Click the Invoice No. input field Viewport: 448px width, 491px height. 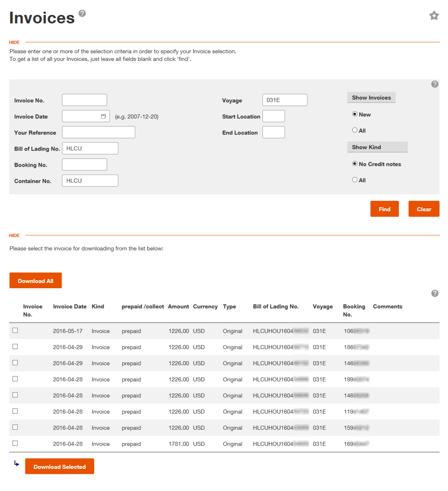coord(84,99)
